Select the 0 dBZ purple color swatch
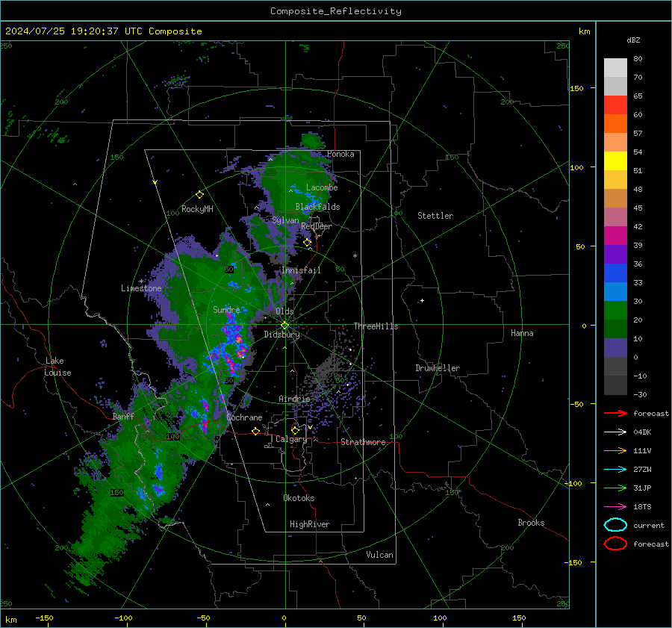 615,348
